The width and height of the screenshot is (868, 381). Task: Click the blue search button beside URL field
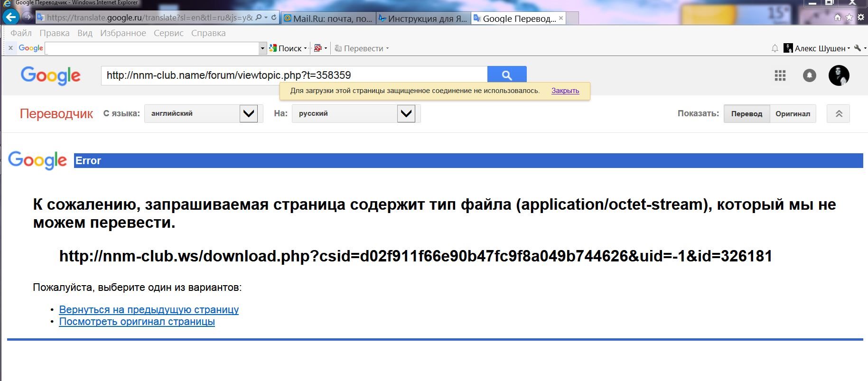[507, 75]
